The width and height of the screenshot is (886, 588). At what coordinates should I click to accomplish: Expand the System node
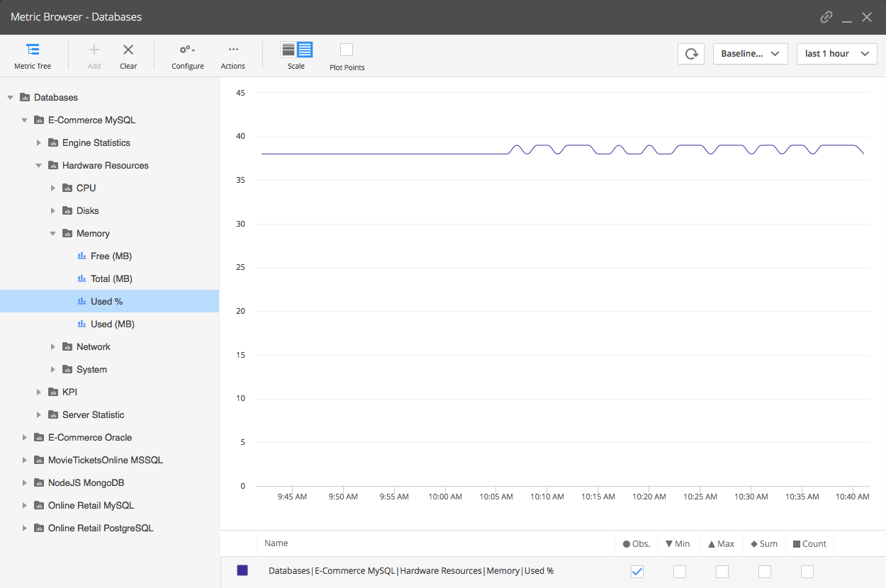53,369
